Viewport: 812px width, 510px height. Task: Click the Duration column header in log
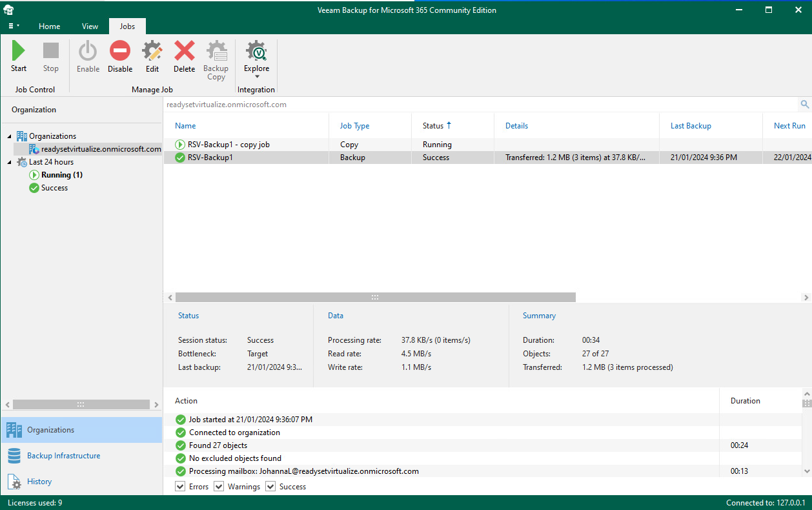click(746, 401)
